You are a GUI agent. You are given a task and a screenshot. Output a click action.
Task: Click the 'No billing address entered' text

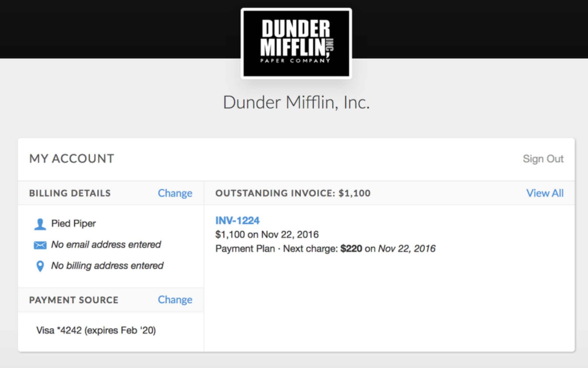tap(107, 266)
